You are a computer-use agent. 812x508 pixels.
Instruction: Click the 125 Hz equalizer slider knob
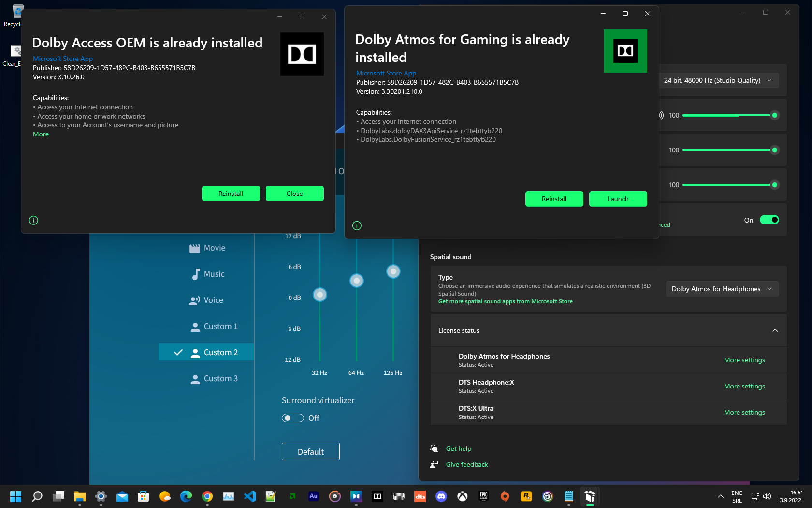[393, 272]
